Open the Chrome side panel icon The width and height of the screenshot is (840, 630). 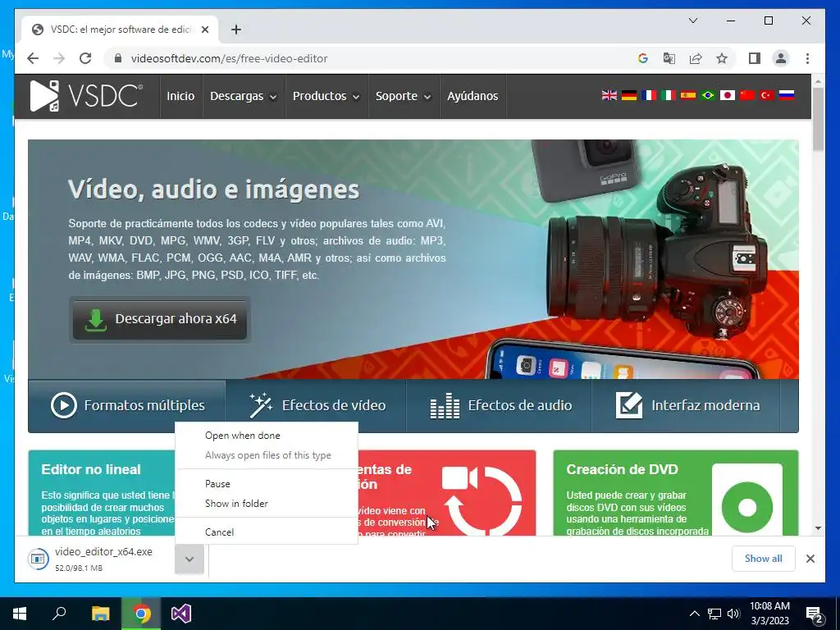pos(755,58)
